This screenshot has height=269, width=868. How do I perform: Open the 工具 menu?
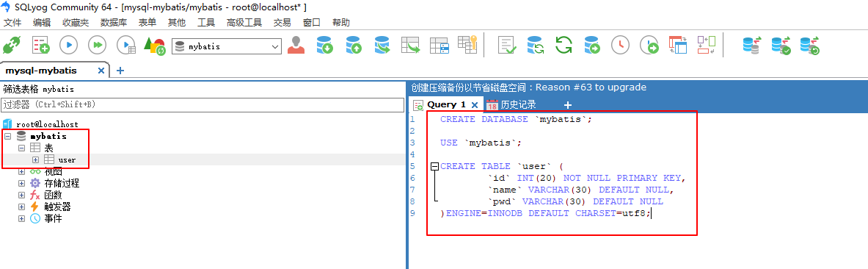(x=206, y=23)
